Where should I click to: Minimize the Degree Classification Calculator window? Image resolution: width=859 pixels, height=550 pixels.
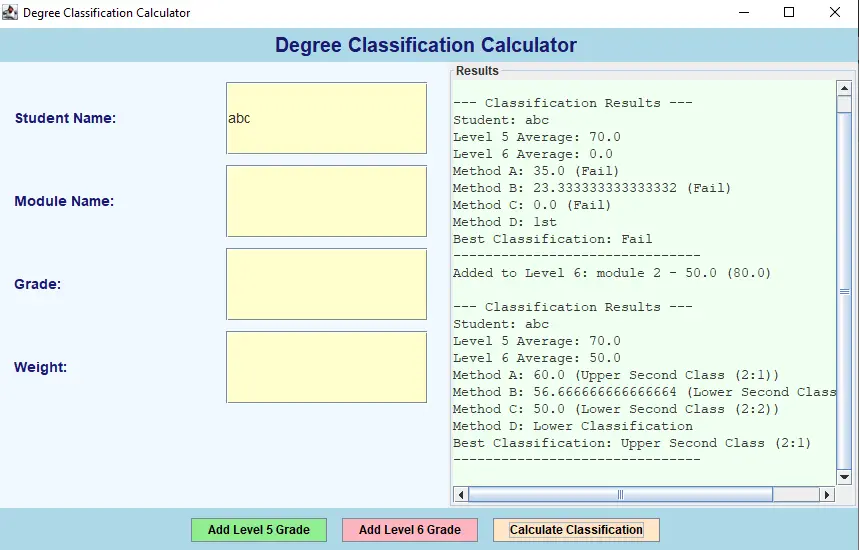point(744,12)
